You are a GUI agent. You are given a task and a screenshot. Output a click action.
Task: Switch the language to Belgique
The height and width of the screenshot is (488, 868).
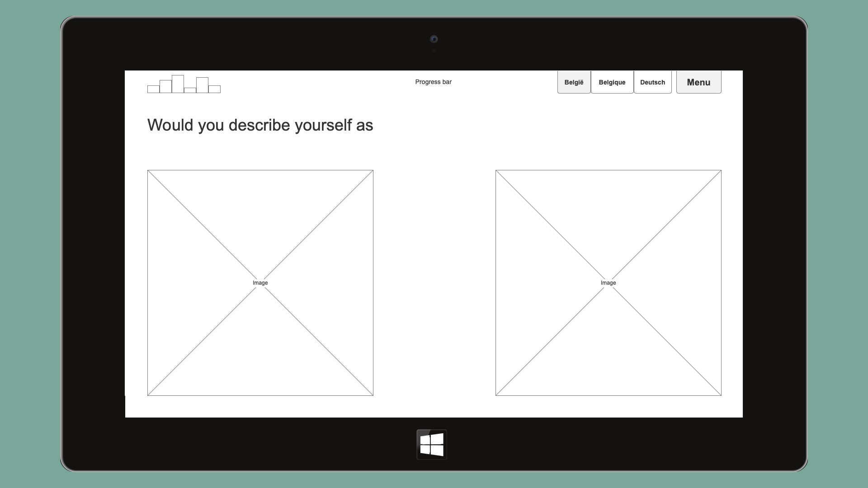click(x=612, y=82)
